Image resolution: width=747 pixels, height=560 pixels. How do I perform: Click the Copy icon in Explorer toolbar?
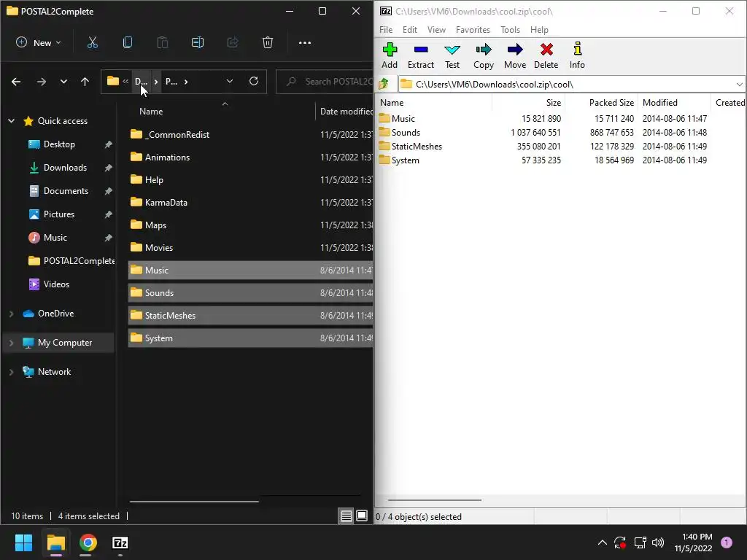pyautogui.click(x=127, y=42)
